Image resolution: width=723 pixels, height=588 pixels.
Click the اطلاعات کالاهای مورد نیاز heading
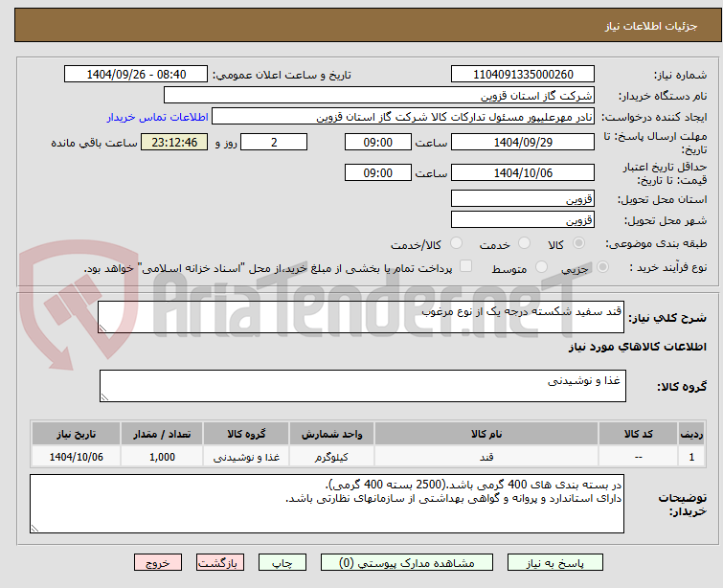(637, 347)
